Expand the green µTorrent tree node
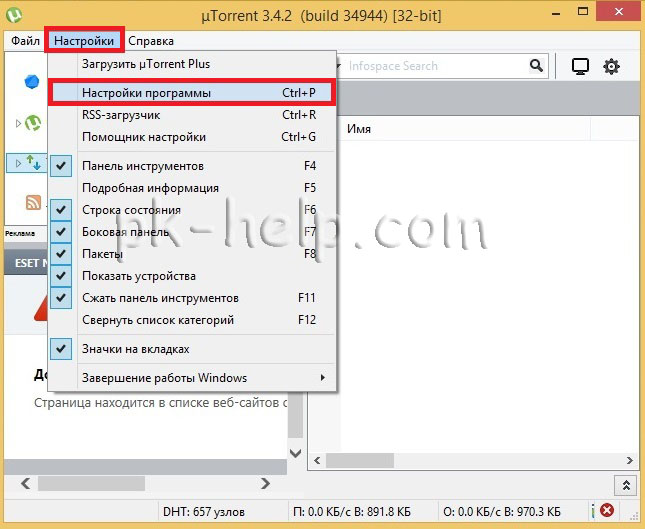The height and width of the screenshot is (529, 645). click(x=18, y=123)
